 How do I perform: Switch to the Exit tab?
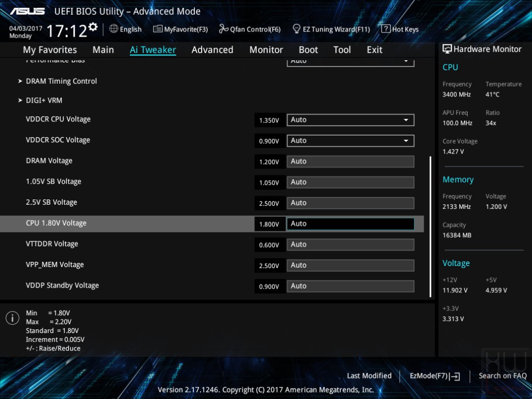(374, 50)
